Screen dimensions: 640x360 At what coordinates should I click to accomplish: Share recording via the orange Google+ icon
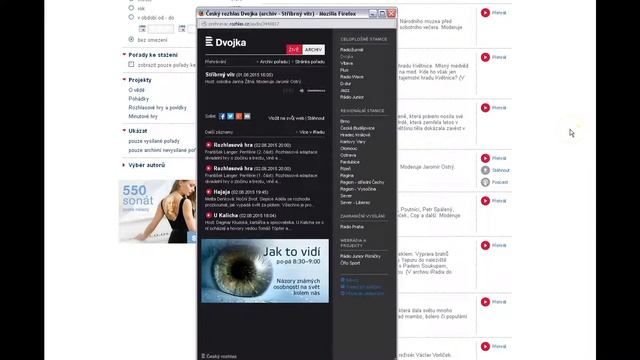click(239, 116)
